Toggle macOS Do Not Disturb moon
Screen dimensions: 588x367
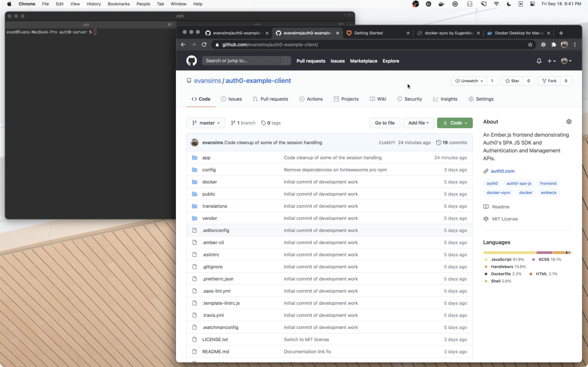click(x=509, y=4)
